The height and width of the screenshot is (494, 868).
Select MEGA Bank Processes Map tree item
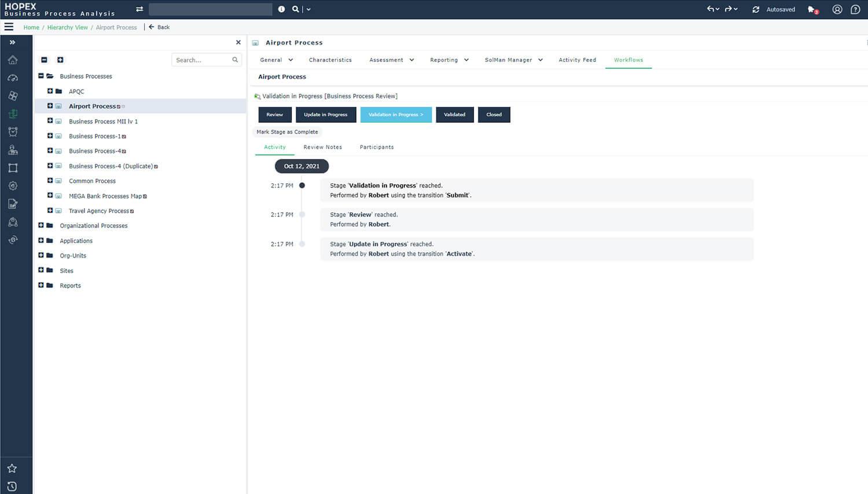105,196
